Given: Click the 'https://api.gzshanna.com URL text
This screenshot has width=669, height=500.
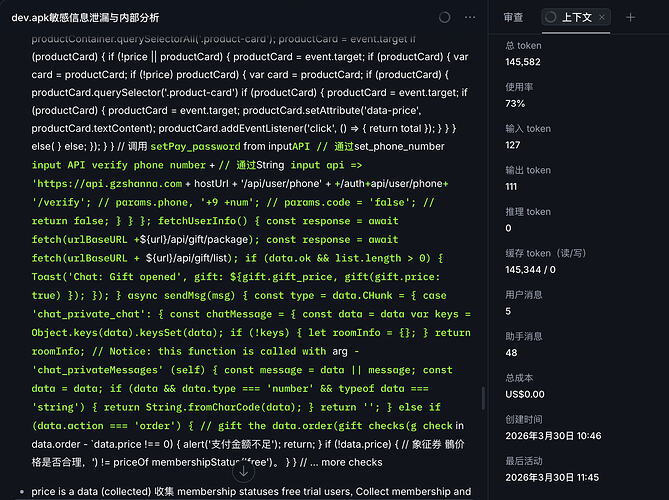Looking at the screenshot, I should [x=107, y=183].
